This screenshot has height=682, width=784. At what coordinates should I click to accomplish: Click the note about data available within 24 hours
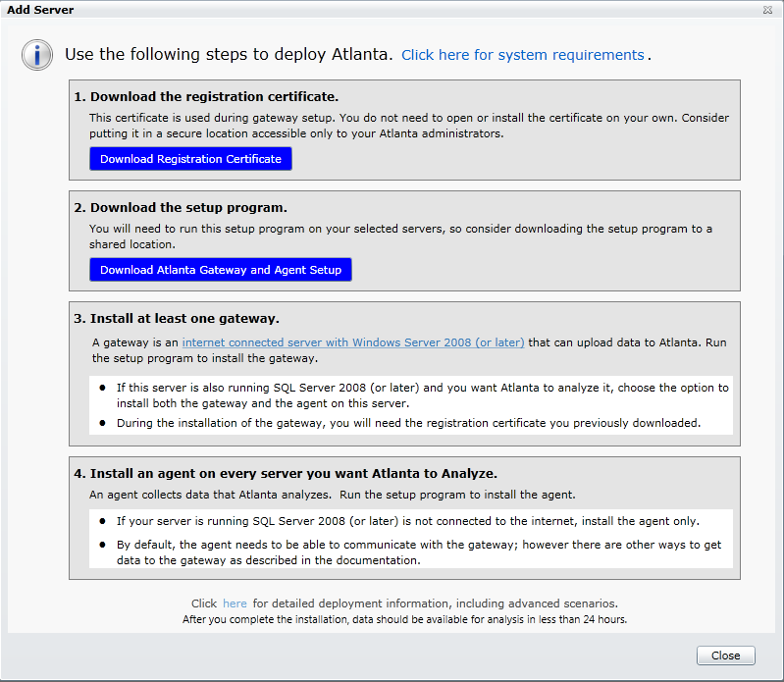[404, 620]
